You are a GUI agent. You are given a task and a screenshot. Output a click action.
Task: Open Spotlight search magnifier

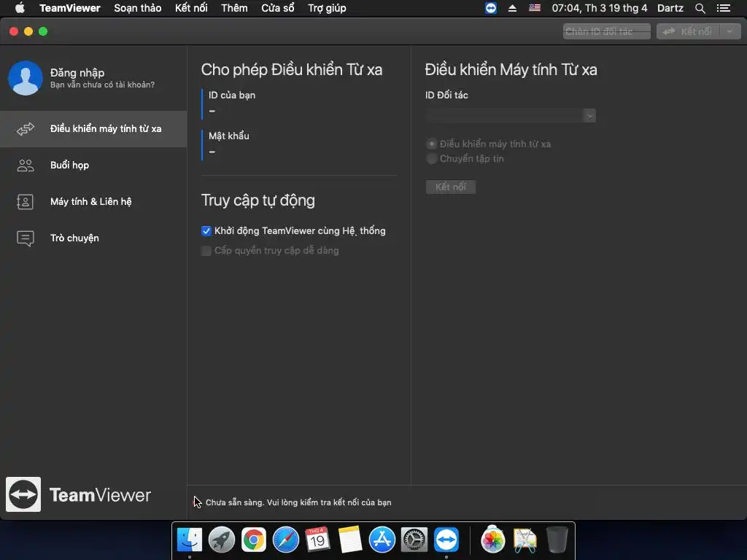tap(700, 8)
